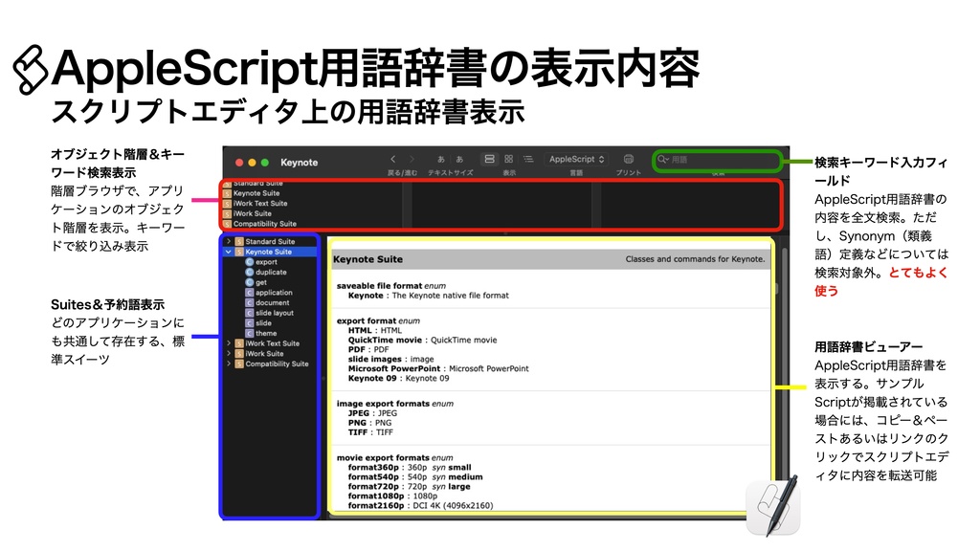Click the document class icon in the sidebar
The width and height of the screenshot is (980, 551).
[250, 300]
